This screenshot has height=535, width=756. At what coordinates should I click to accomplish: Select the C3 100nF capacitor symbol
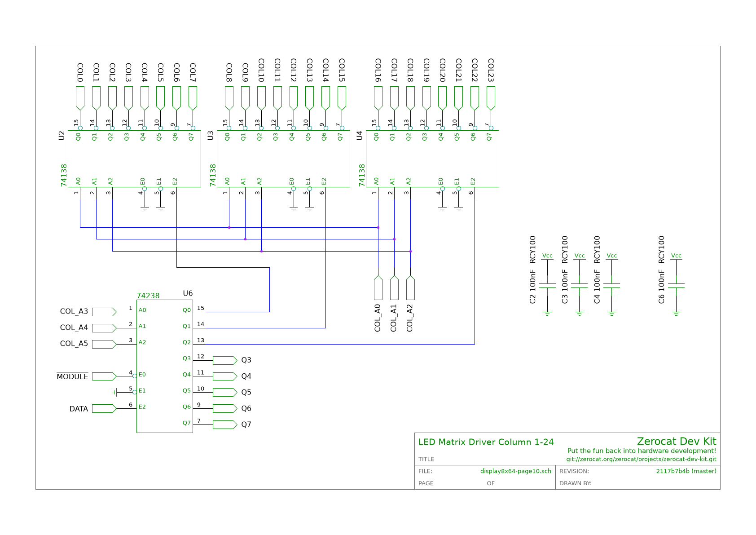pos(580,286)
